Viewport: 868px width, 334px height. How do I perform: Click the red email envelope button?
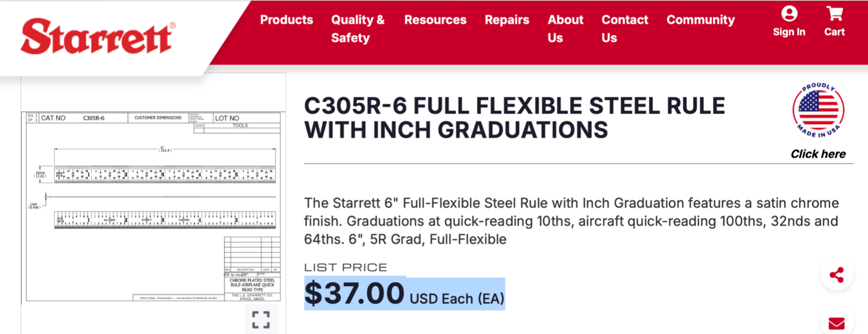coord(837,323)
